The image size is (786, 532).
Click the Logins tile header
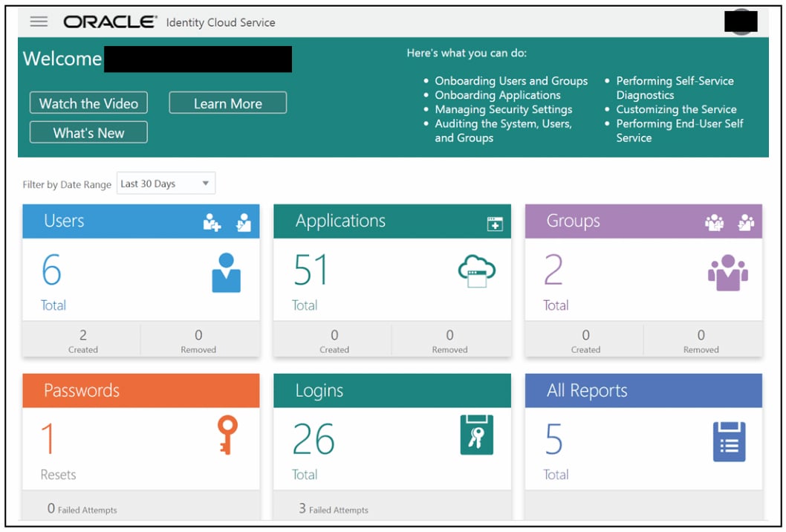click(x=392, y=391)
